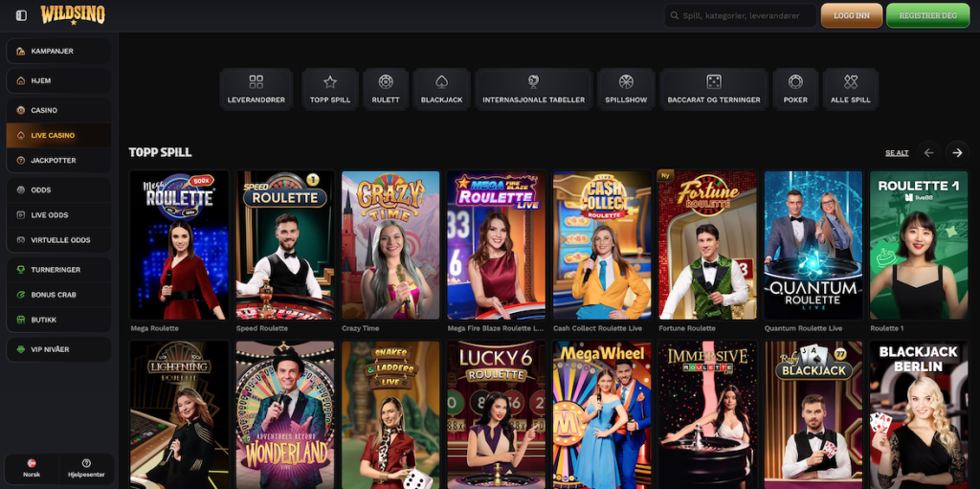Open the Speed Roulette game thumbnail

[x=285, y=245]
